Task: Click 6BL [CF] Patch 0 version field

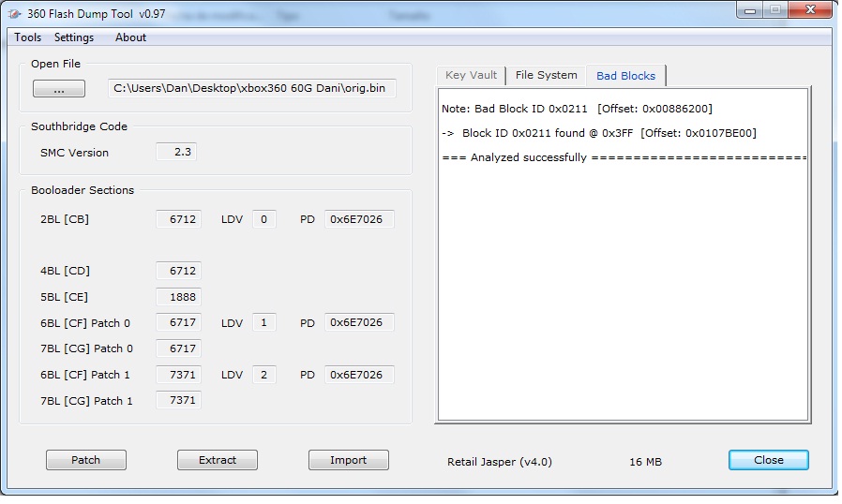Action: pos(179,322)
